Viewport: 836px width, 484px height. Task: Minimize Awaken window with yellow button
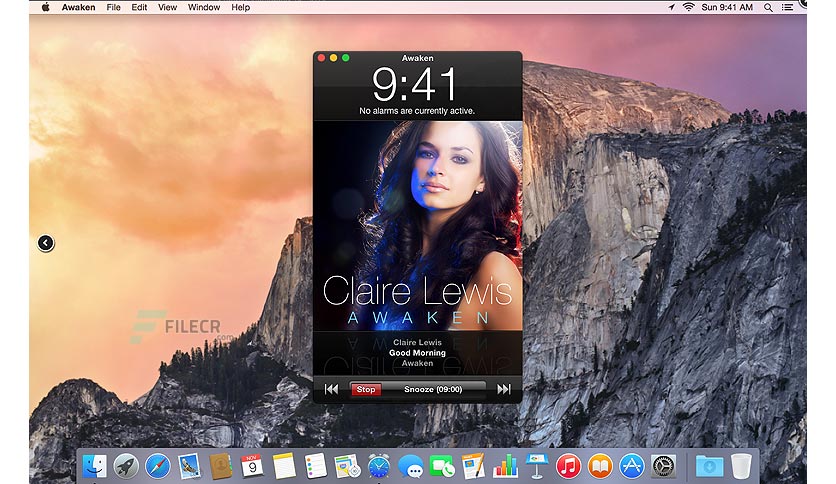pos(333,58)
